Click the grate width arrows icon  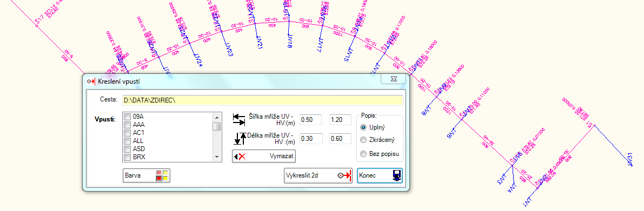tap(238, 120)
